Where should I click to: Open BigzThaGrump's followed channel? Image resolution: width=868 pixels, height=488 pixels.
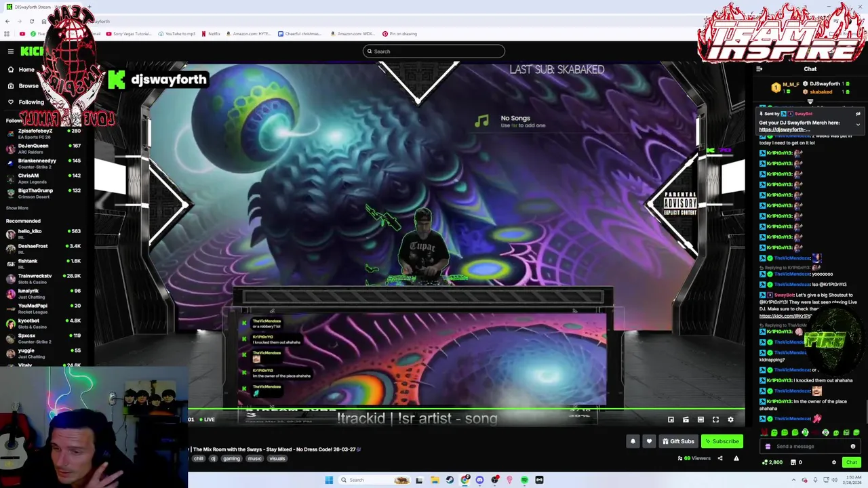click(44, 193)
